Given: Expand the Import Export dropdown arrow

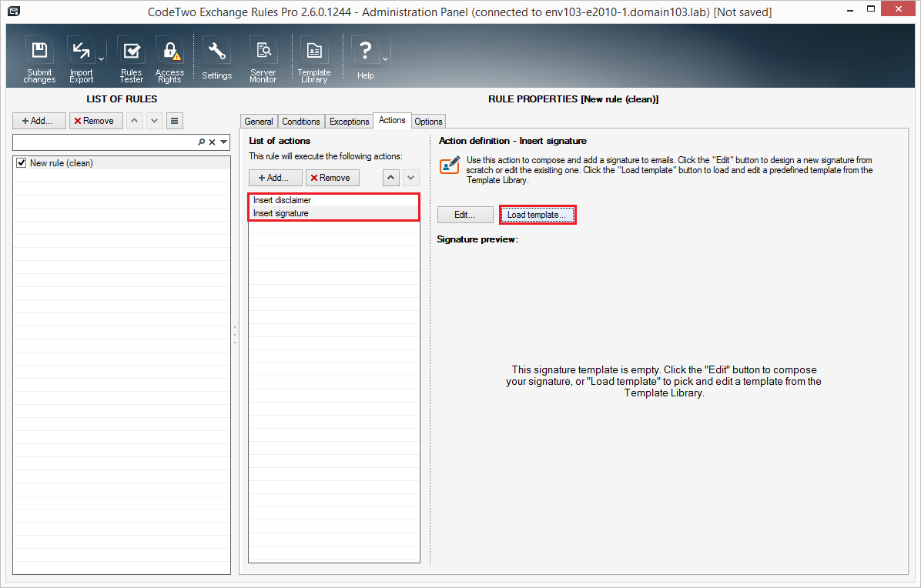Looking at the screenshot, I should click(101, 59).
